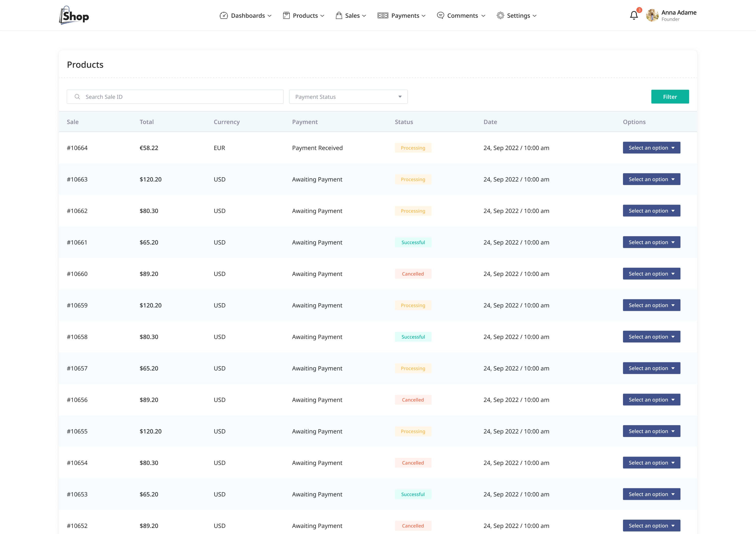Viewport: 756px width, 534px height.
Task: Open options dropdown for sale #10660
Action: (x=651, y=274)
